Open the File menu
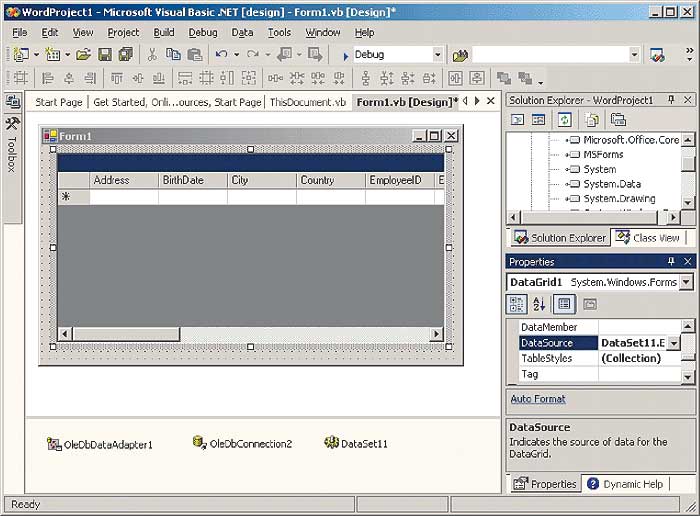 coord(19,33)
